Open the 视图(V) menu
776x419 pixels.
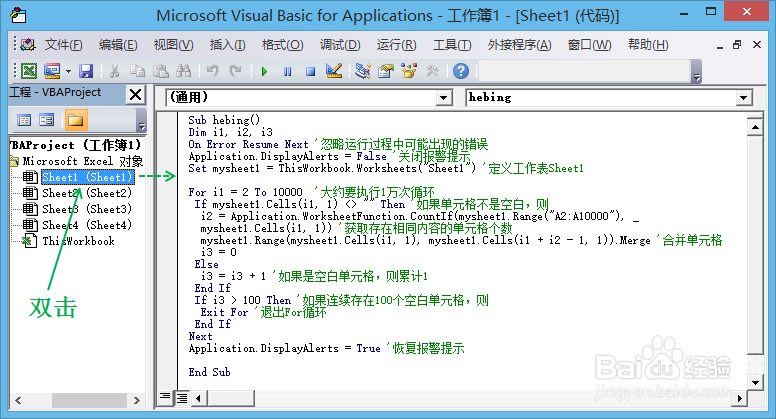173,45
